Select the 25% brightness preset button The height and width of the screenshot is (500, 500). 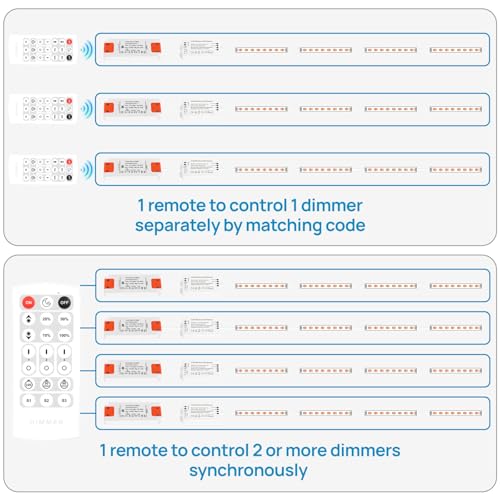[46, 319]
